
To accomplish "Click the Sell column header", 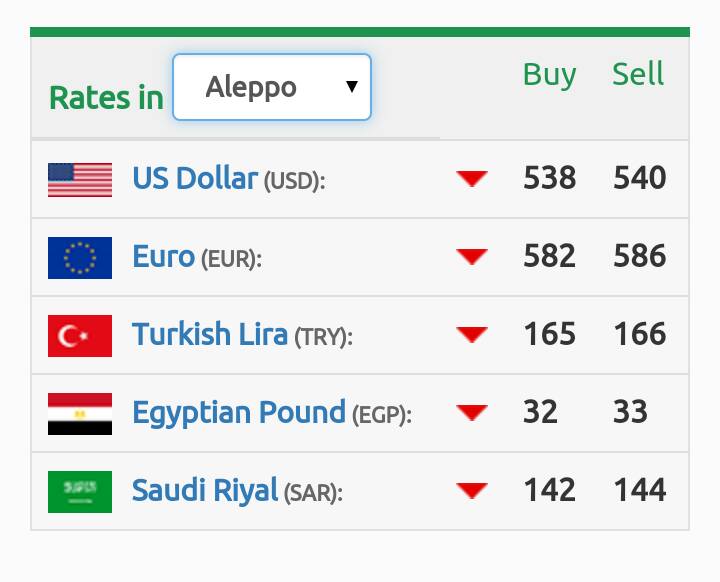I will point(638,73).
